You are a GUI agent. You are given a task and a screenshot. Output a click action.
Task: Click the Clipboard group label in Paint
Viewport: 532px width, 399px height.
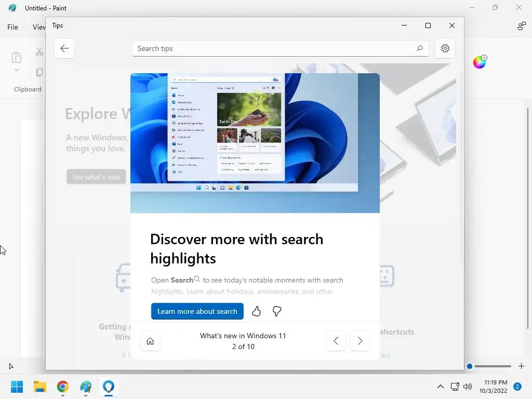(28, 89)
